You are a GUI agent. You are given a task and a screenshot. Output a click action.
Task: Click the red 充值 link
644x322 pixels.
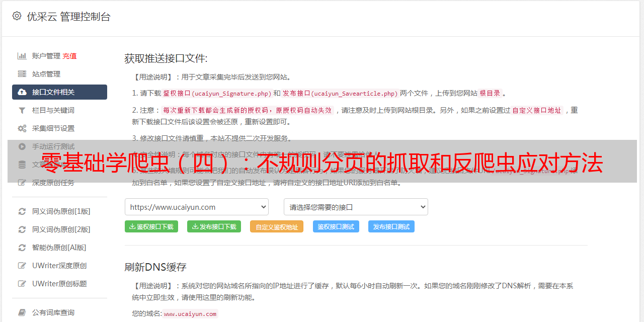(x=69, y=56)
